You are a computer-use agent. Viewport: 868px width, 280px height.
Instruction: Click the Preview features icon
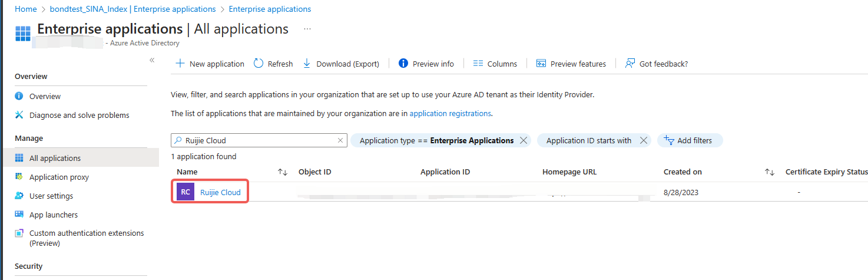tap(541, 64)
